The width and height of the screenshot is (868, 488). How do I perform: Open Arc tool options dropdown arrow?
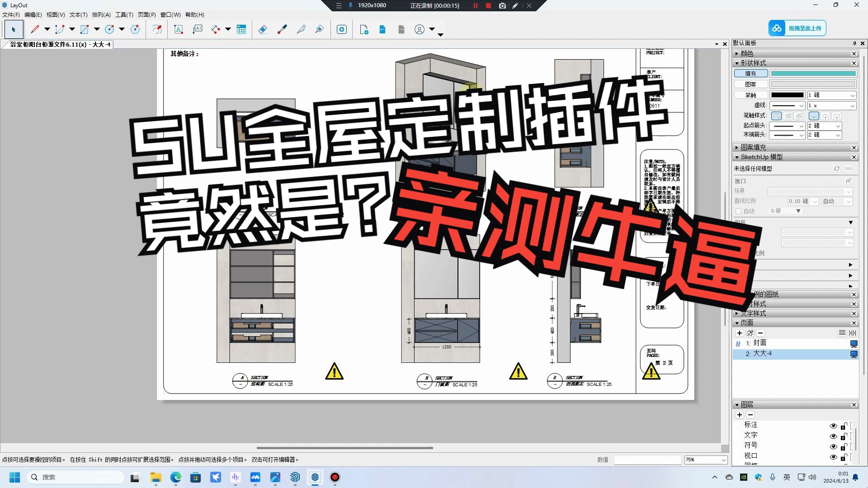(72, 29)
